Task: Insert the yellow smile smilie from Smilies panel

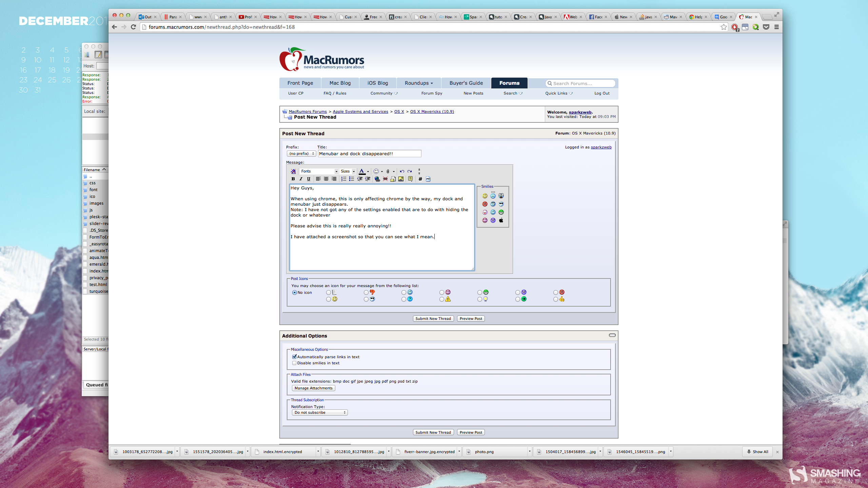Action: pos(485,196)
